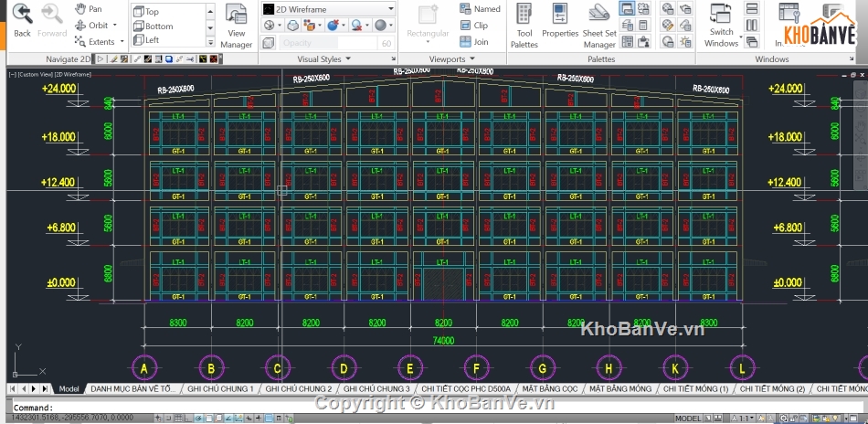Jump to the first layout tab arrow

click(x=13, y=388)
